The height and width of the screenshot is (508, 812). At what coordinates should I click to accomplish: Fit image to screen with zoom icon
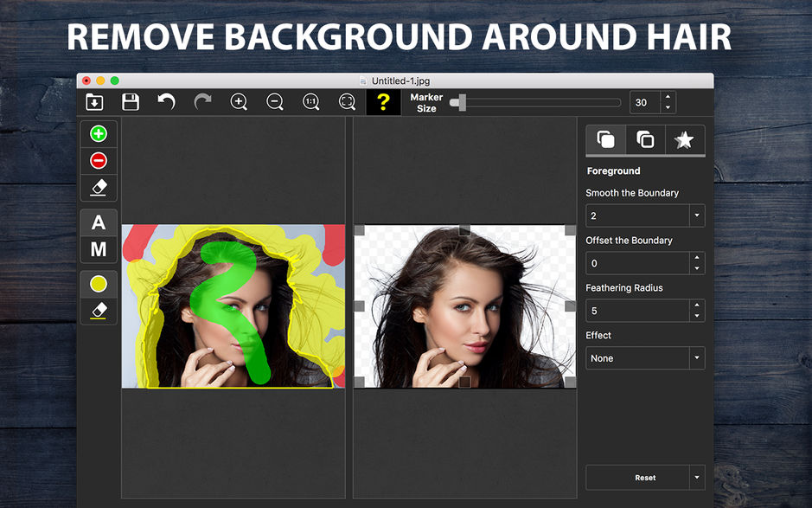[347, 102]
